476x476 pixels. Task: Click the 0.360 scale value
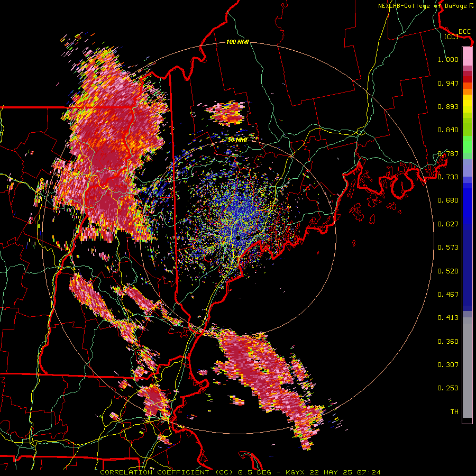448,342
